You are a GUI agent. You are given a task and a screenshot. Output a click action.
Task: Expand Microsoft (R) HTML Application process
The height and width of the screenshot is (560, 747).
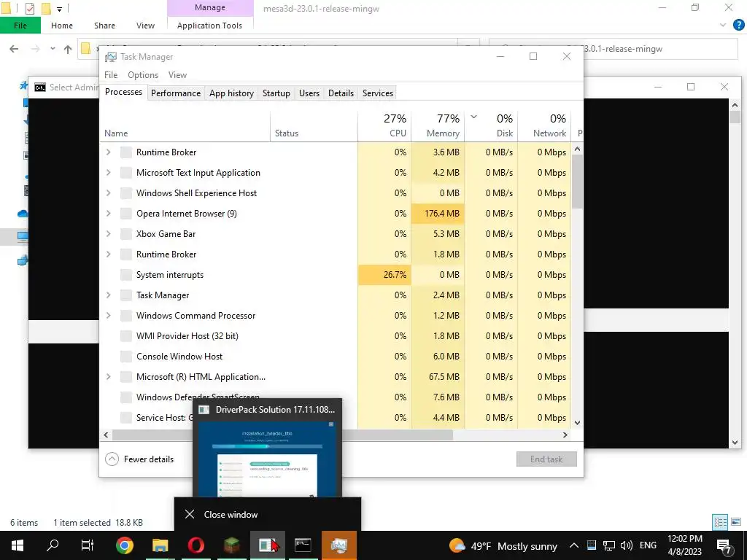(x=109, y=377)
